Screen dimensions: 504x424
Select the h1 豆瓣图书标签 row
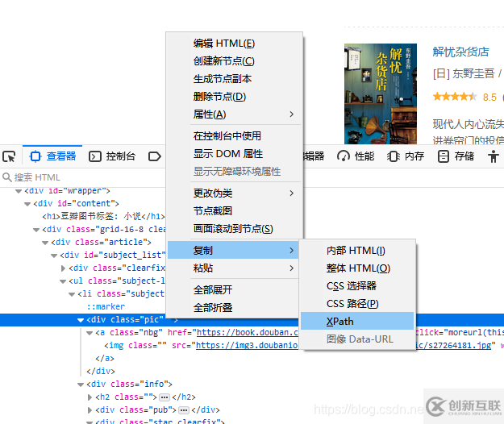pyautogui.click(x=103, y=217)
